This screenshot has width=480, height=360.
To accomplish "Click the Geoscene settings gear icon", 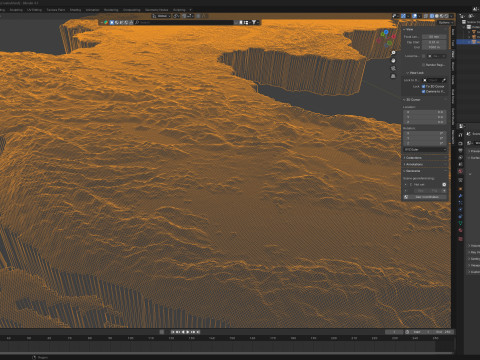I will pyautogui.click(x=444, y=184).
